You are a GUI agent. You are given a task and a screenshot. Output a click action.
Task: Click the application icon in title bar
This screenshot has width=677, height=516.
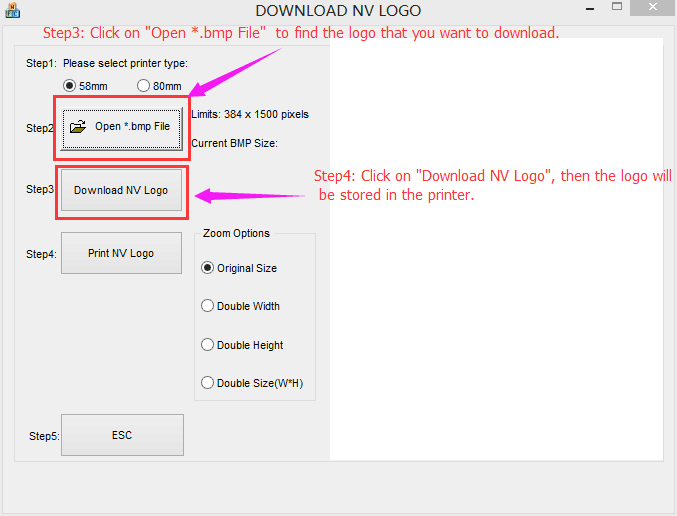coord(12,10)
